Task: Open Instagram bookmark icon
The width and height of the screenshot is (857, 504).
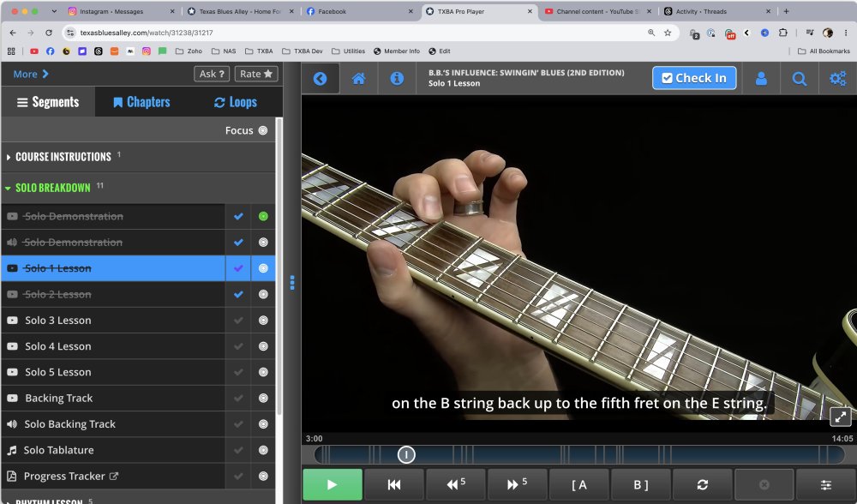Action: (x=146, y=51)
